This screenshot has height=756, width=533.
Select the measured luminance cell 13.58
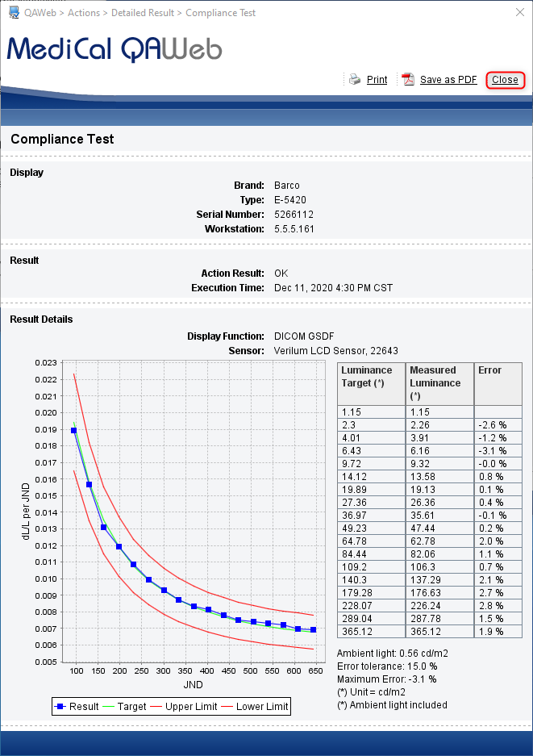pos(440,477)
